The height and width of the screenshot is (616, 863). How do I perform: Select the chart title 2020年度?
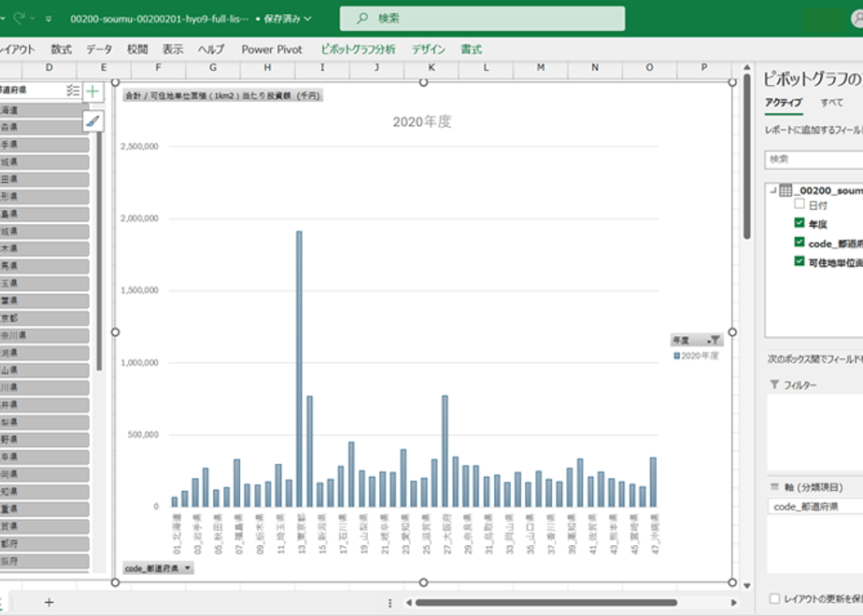[422, 121]
